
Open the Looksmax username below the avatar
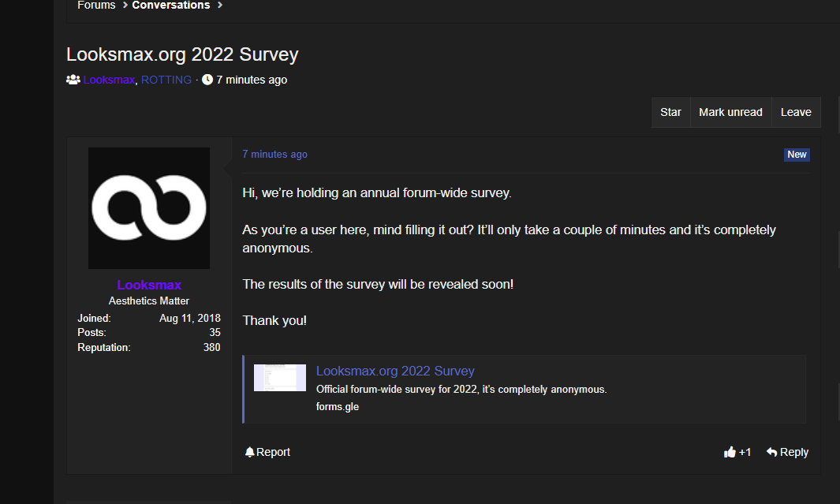(149, 285)
